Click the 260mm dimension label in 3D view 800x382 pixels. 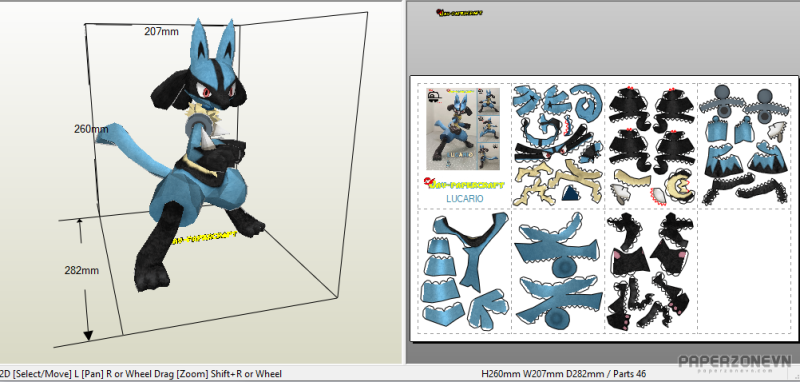coord(91,129)
